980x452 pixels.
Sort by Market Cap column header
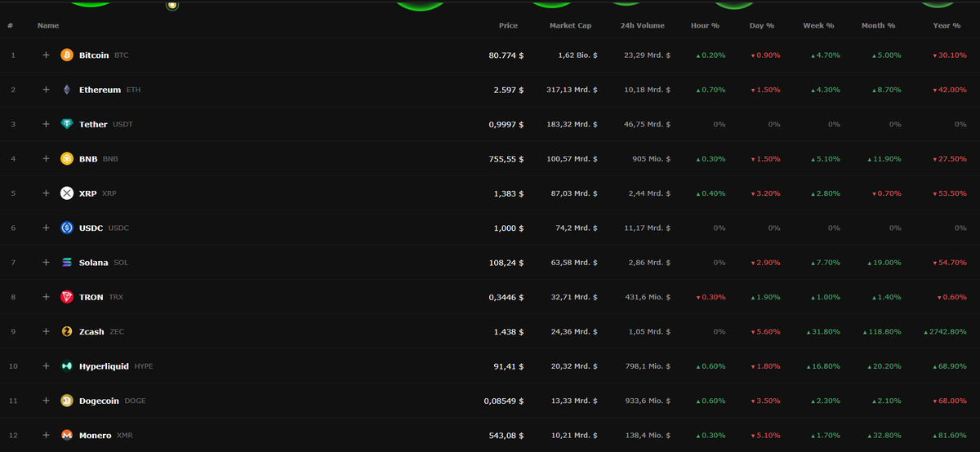click(571, 25)
